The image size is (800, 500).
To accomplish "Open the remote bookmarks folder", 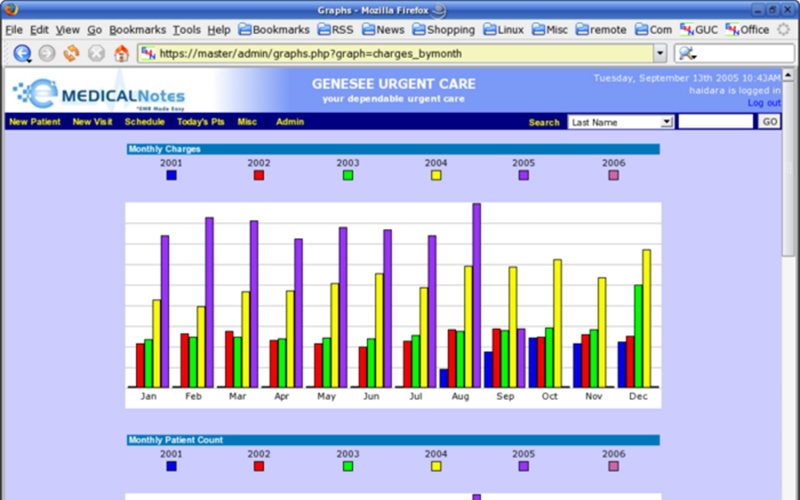I will (x=601, y=30).
